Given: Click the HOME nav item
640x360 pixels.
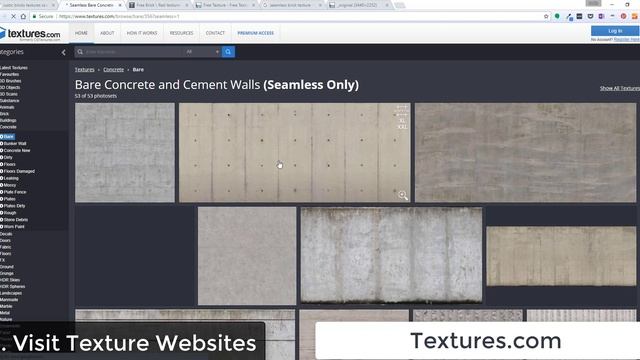Looking at the screenshot, I should pyautogui.click(x=81, y=33).
